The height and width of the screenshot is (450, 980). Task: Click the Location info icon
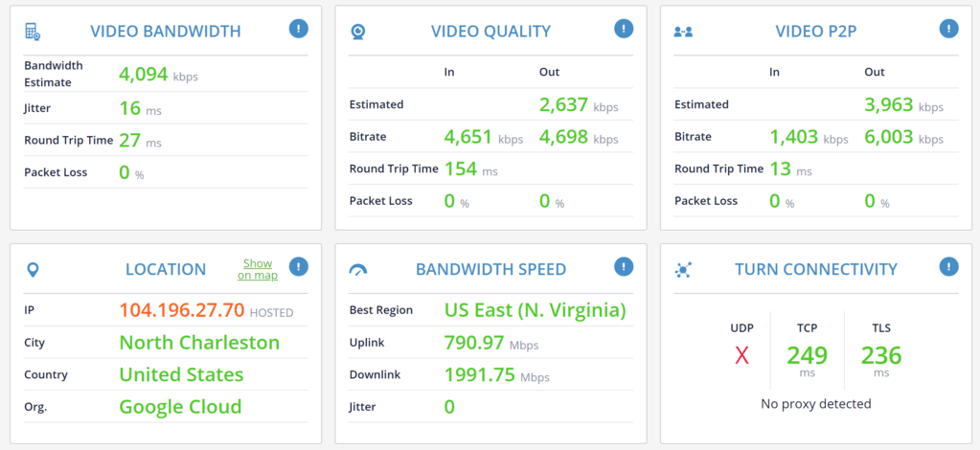pyautogui.click(x=298, y=267)
